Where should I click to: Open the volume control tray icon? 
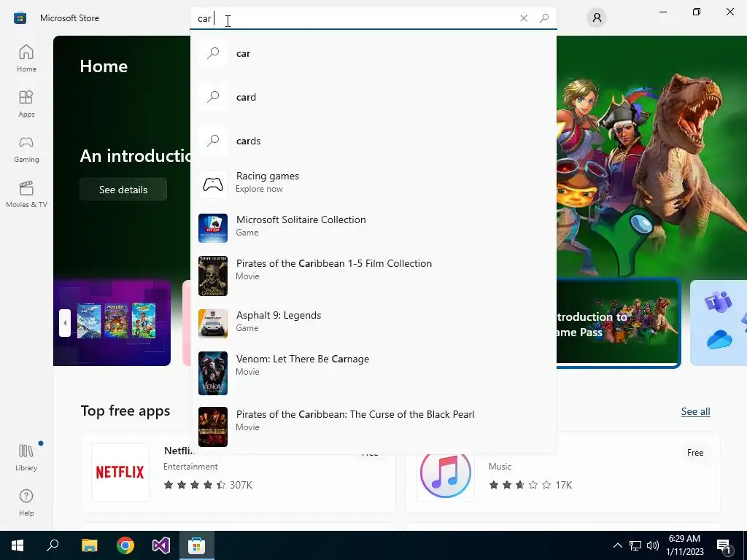pos(653,545)
